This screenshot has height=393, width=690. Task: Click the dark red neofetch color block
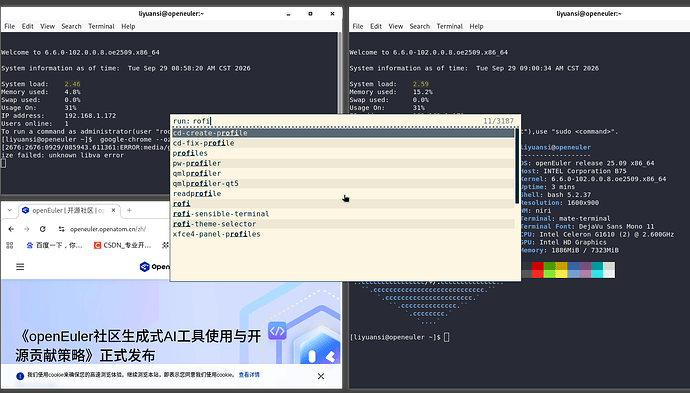tap(537, 266)
